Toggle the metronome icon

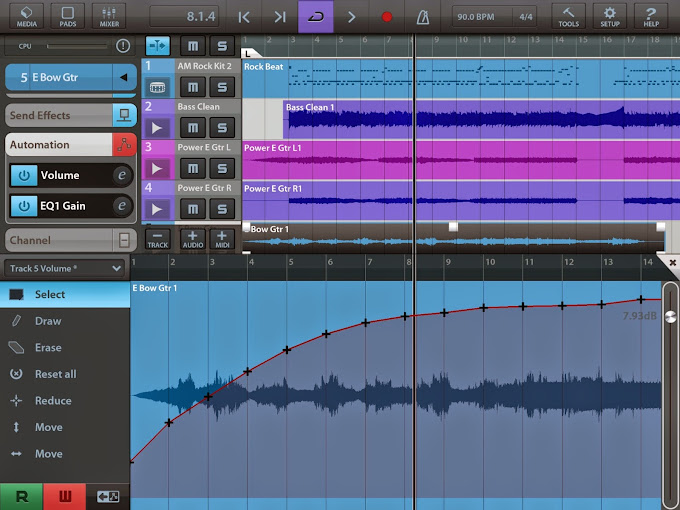coord(423,17)
